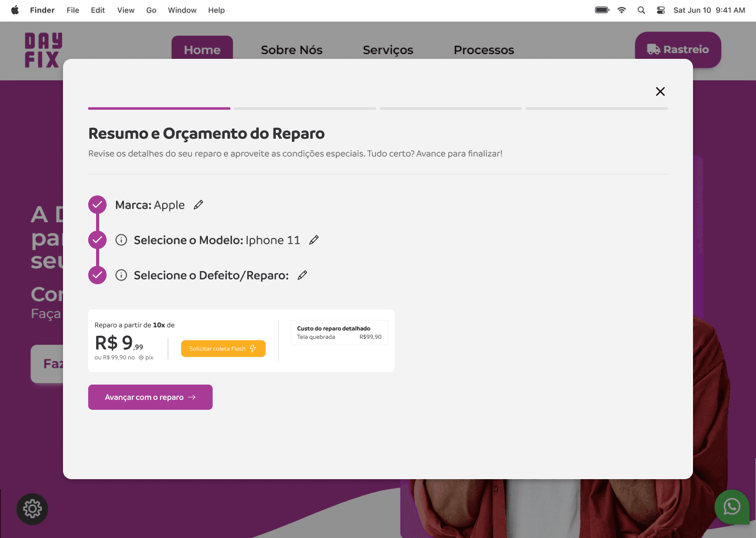Open Rastreio tracking button

[x=678, y=49]
